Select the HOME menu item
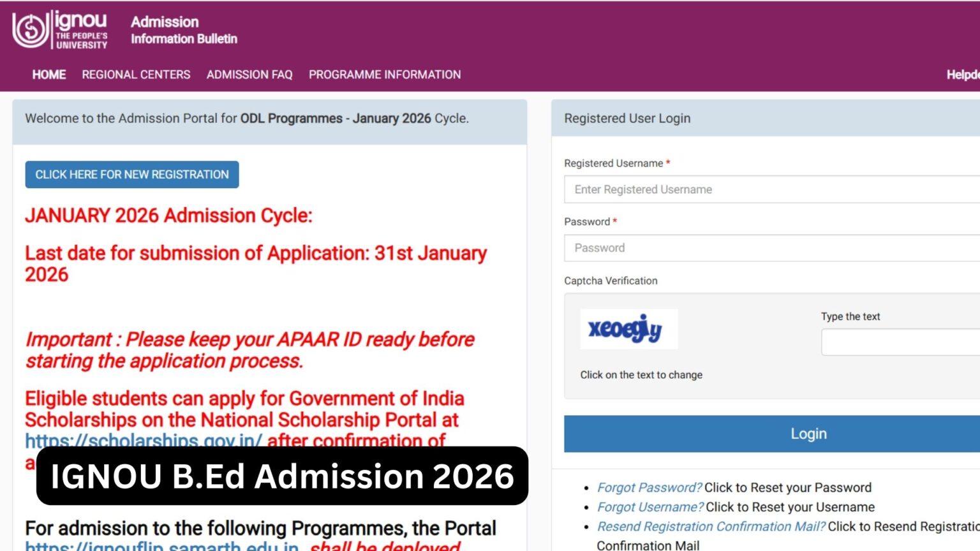 click(x=48, y=75)
